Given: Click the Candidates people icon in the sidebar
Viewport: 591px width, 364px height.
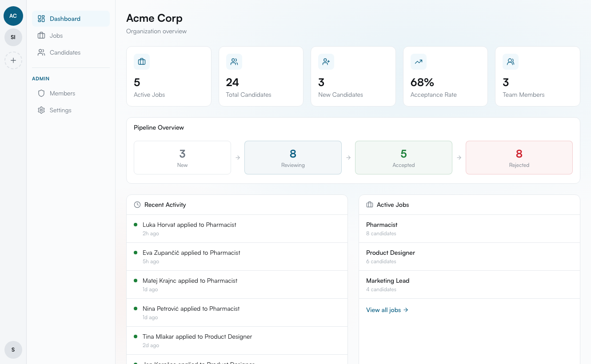Looking at the screenshot, I should [41, 52].
